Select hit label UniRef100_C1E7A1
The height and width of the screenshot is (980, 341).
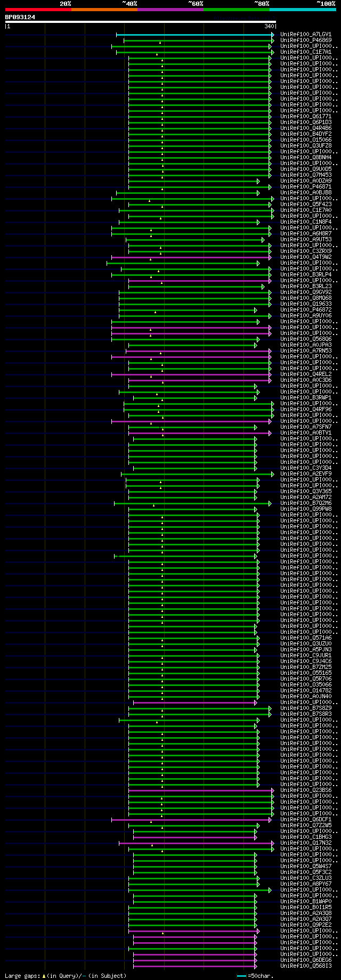tap(306, 52)
